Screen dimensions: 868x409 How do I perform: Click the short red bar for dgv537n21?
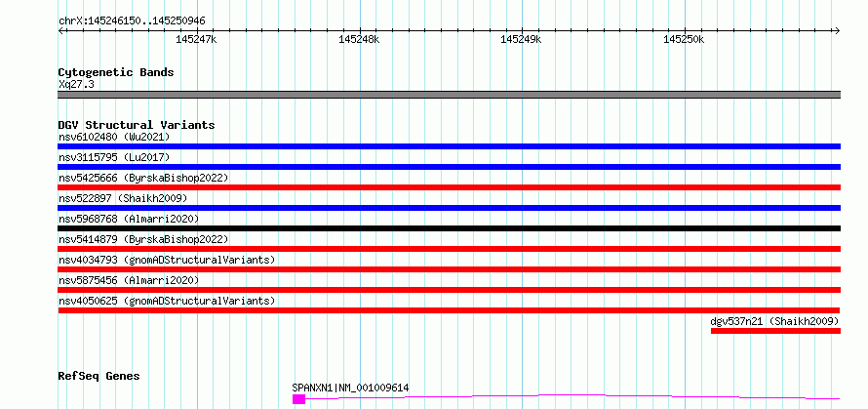775,331
